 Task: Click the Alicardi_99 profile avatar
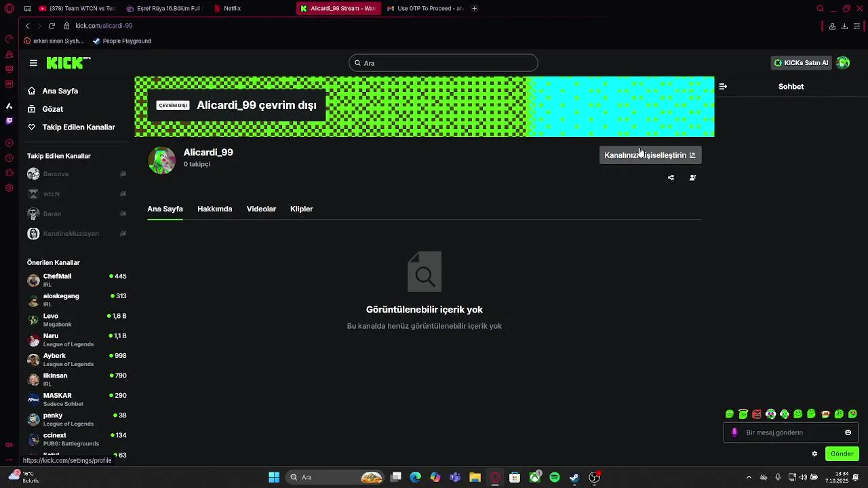(162, 161)
